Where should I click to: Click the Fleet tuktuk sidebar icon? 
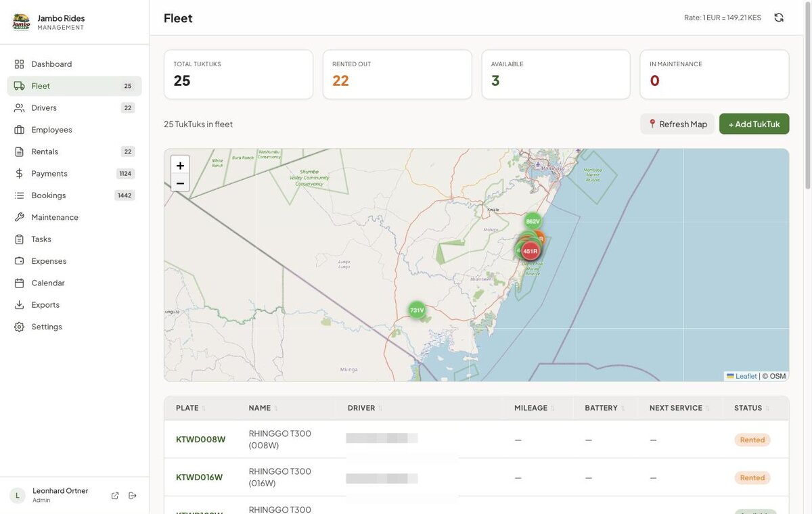(19, 86)
